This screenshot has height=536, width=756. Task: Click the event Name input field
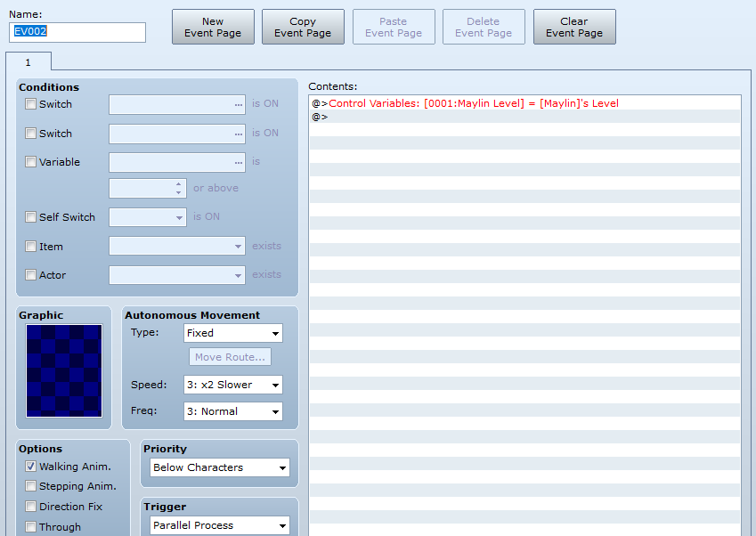click(77, 32)
